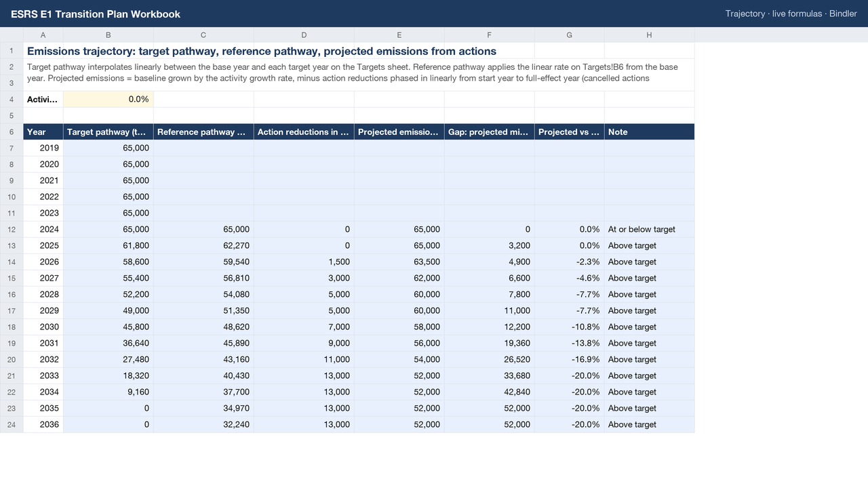Screen dimensions: 868x488
Task: Click 'Above target' note in 2036 row
Action: 650,424
